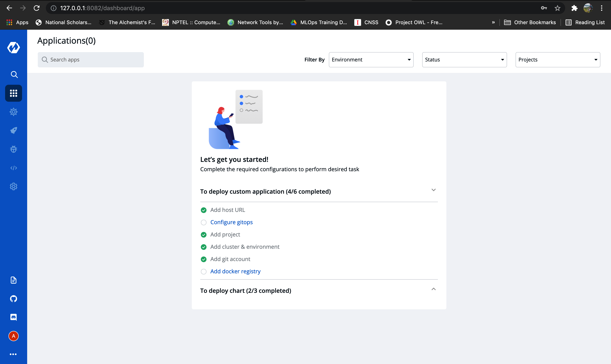Image resolution: width=611 pixels, height=364 pixels.
Task: Click the green check beside Add host URL
Action: (x=204, y=210)
